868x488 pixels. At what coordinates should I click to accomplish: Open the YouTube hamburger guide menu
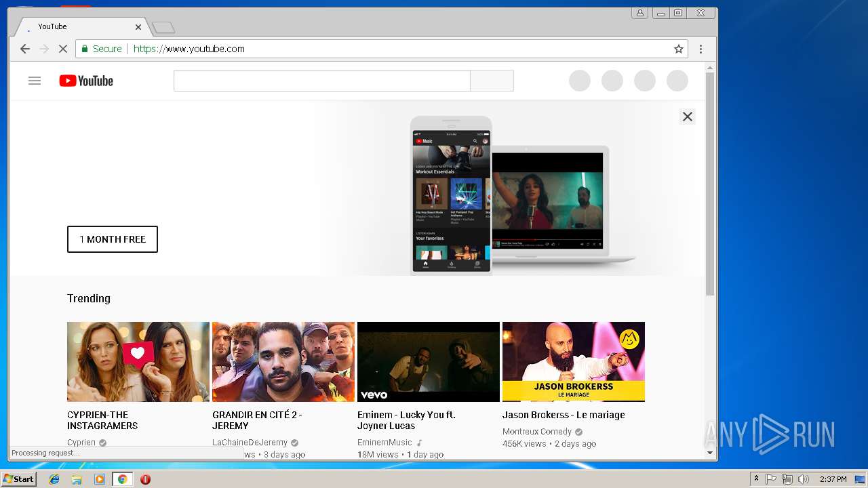pos(35,81)
